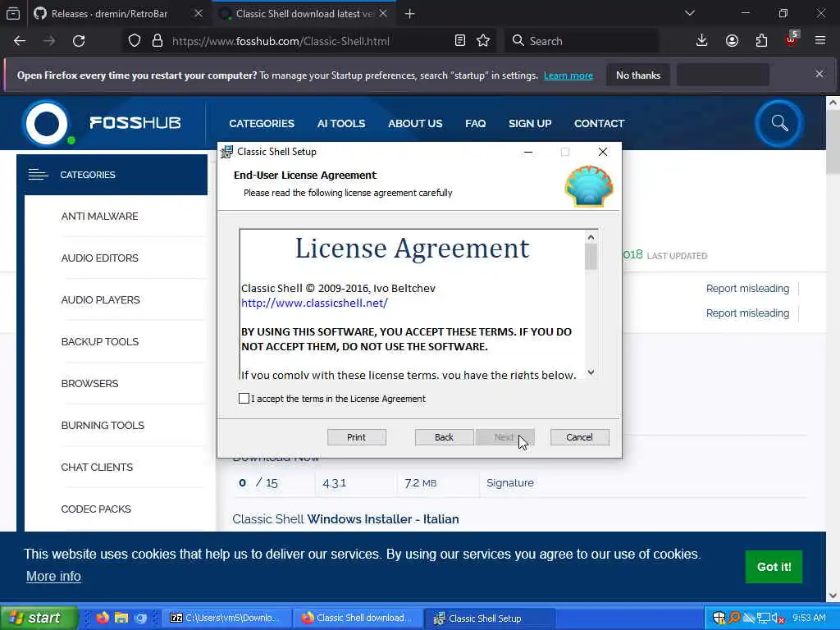Viewport: 840px width, 630px height.
Task: Open the CONTACT page
Action: click(599, 124)
